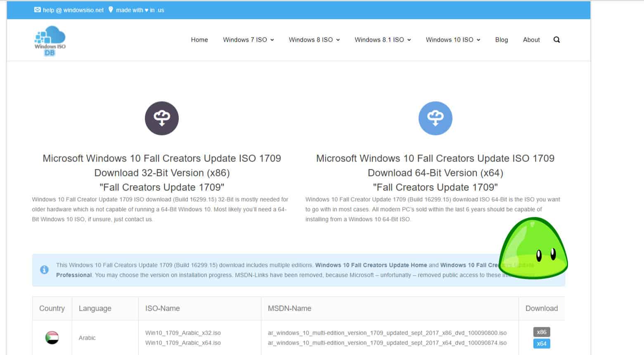Image resolution: width=644 pixels, height=355 pixels.
Task: Click the Windows ISO DB cloud logo
Action: coord(49,40)
